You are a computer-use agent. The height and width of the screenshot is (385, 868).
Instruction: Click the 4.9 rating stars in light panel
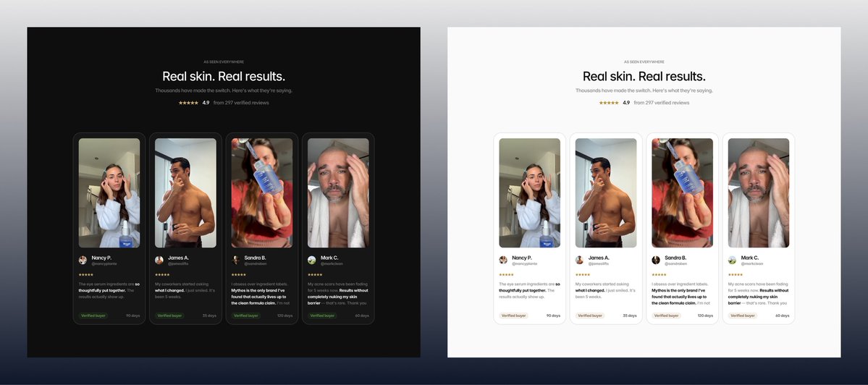609,103
